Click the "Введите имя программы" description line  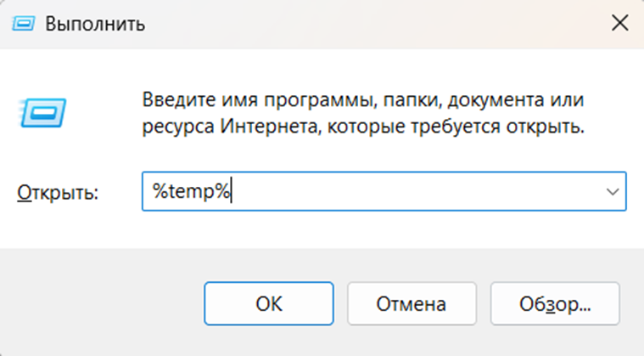coord(363,101)
